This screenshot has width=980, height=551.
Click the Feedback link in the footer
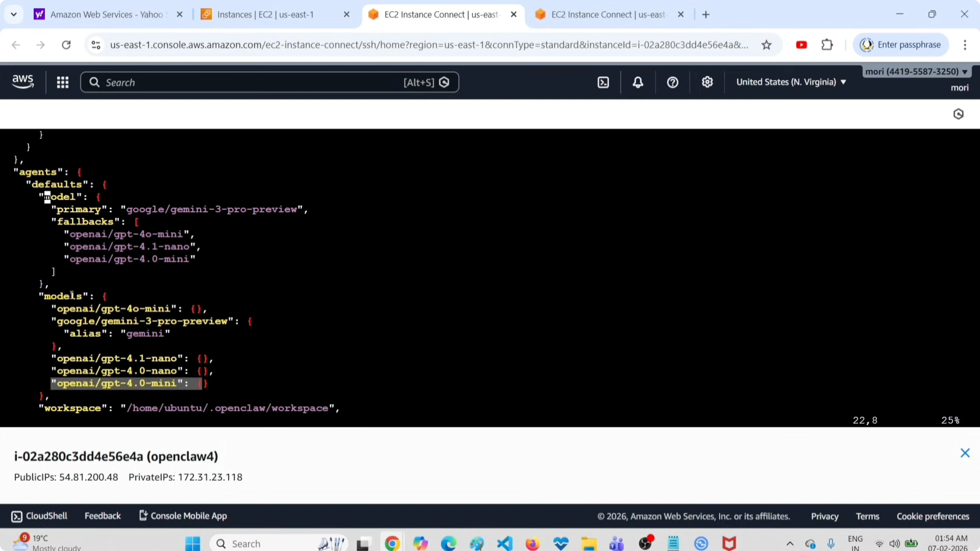(102, 516)
